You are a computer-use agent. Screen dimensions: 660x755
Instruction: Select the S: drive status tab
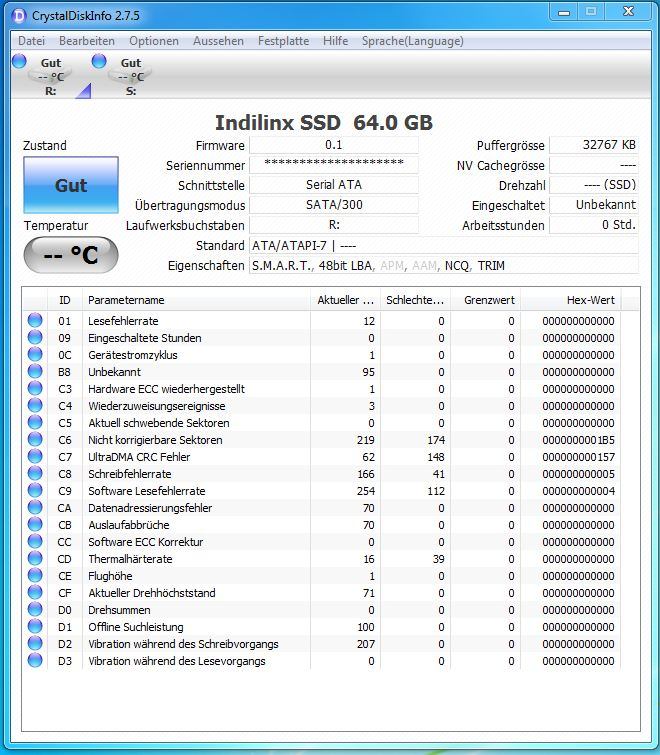coord(130,76)
